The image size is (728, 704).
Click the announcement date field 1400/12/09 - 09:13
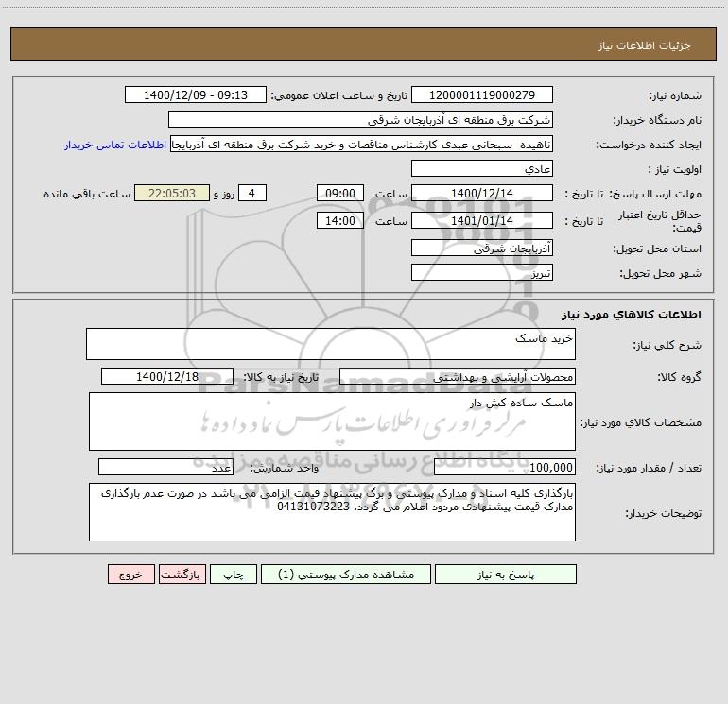click(x=196, y=94)
